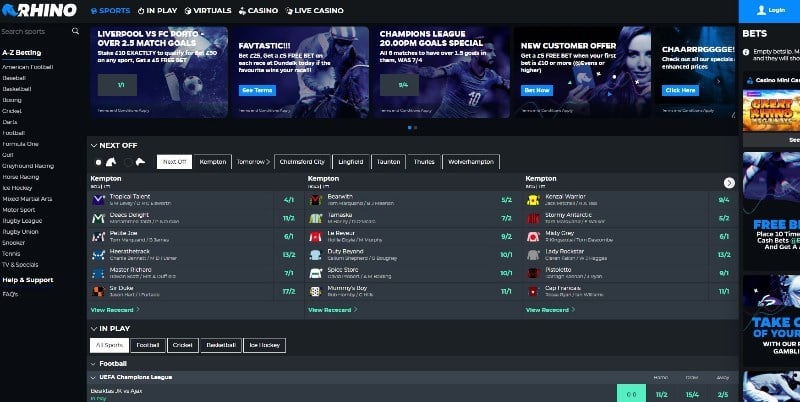This screenshot has height=402, width=800.
Task: Click Beanwith jockey silk icon
Action: click(316, 200)
